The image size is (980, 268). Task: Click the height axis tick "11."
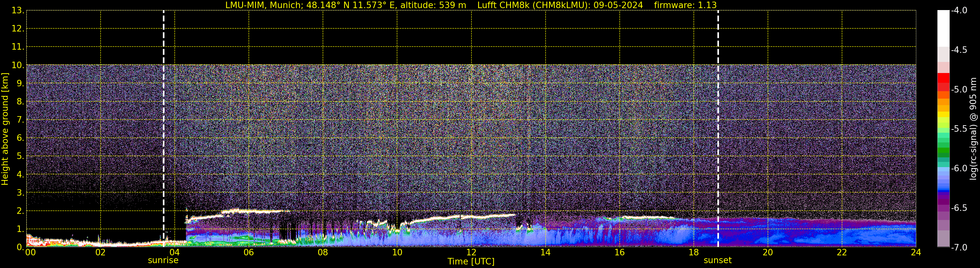[18, 47]
